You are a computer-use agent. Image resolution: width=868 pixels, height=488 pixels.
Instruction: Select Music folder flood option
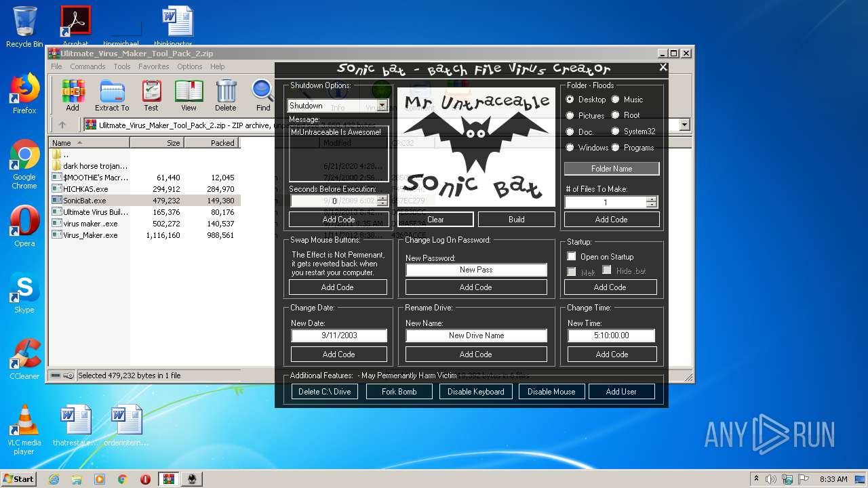616,99
